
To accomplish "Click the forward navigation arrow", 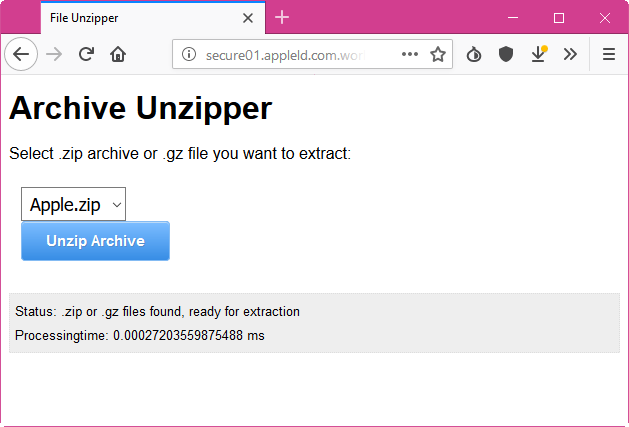I will pyautogui.click(x=54, y=54).
